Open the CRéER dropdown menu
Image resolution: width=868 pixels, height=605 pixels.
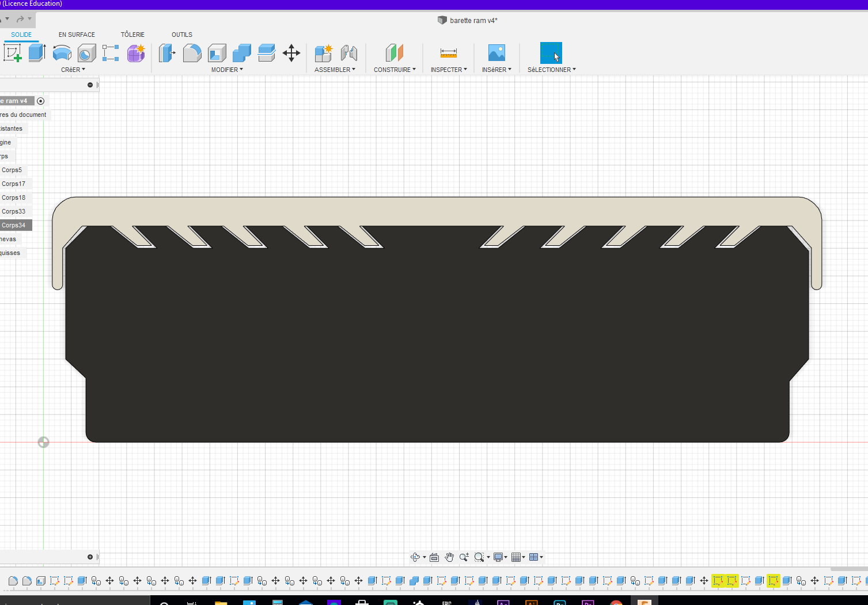(x=73, y=70)
